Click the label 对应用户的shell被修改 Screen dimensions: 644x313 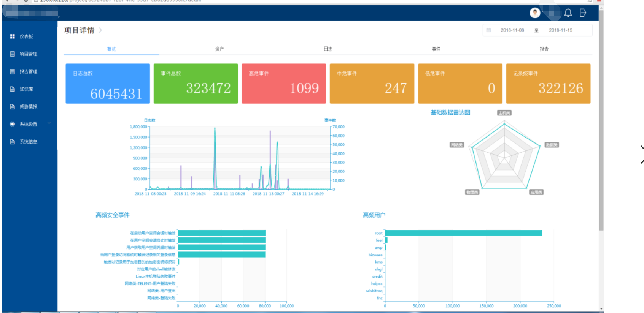coord(156,269)
